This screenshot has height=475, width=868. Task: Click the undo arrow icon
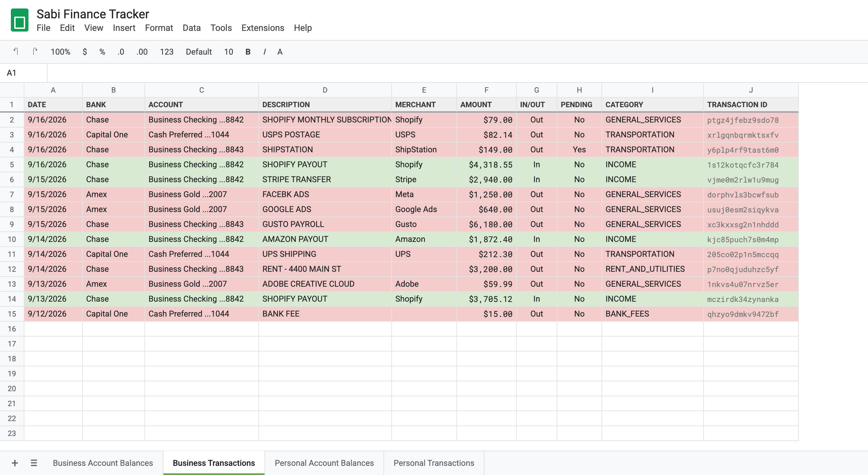click(x=16, y=52)
